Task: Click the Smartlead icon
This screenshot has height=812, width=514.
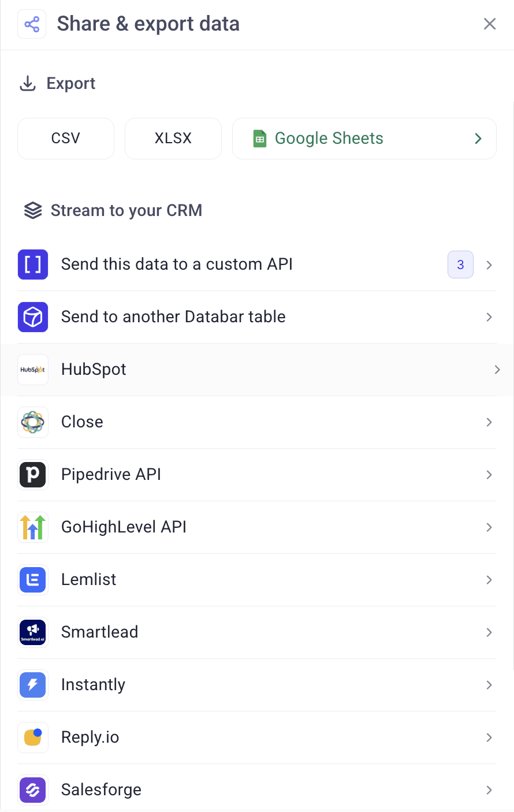Action: (33, 632)
